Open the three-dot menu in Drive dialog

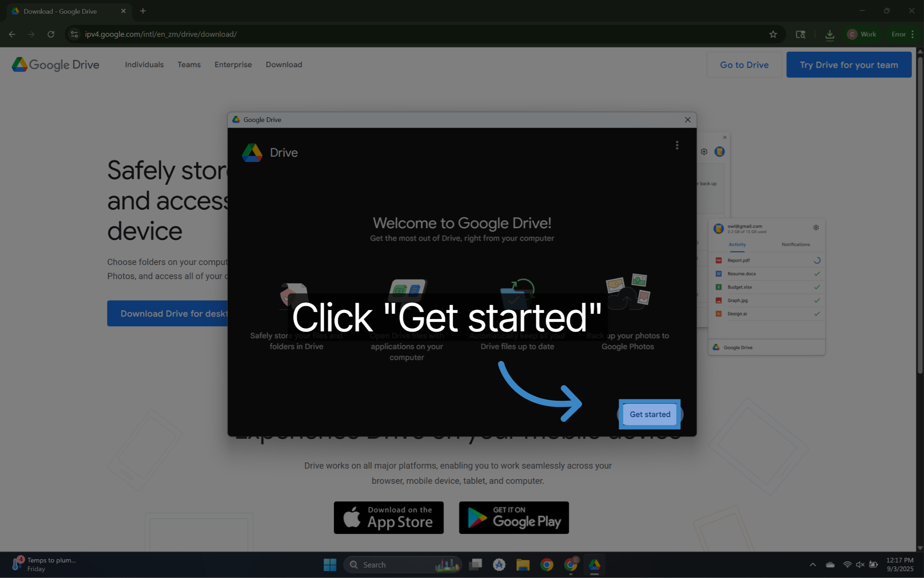pos(677,145)
